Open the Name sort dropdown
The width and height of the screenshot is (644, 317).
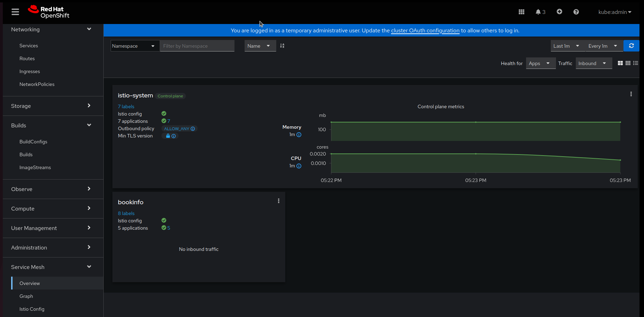(x=260, y=46)
